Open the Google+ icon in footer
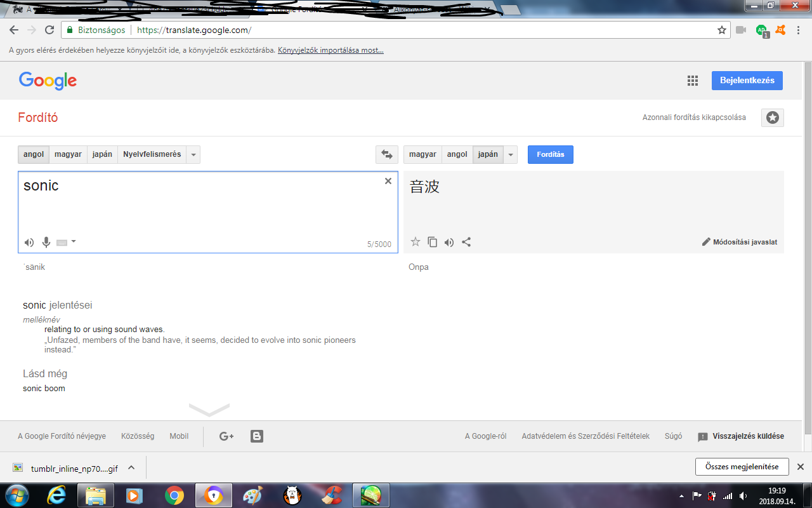 point(226,436)
